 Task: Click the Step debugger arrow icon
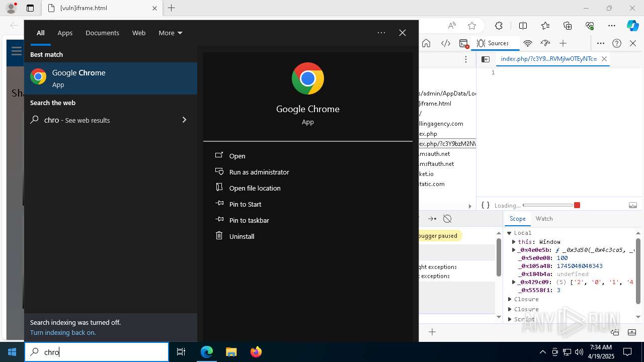[x=432, y=219]
